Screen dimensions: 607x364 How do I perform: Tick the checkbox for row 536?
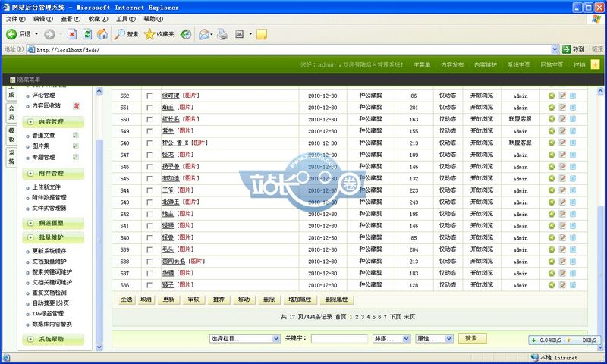(x=149, y=284)
